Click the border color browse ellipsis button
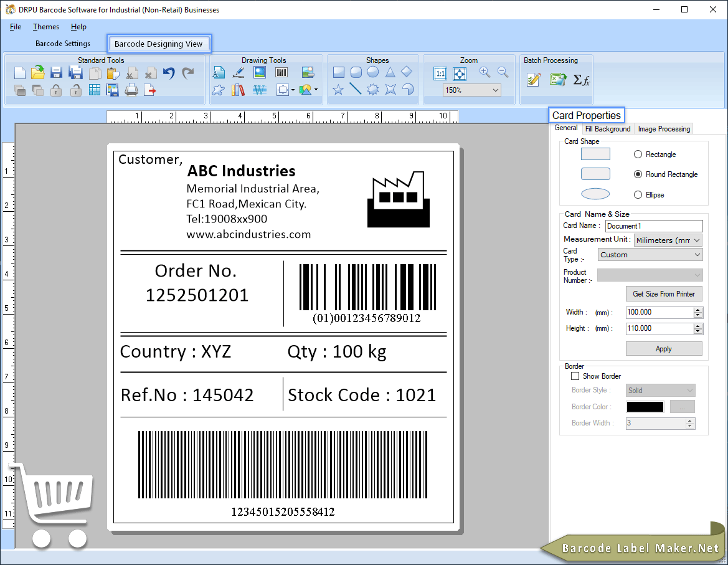The height and width of the screenshot is (565, 728). click(x=682, y=407)
